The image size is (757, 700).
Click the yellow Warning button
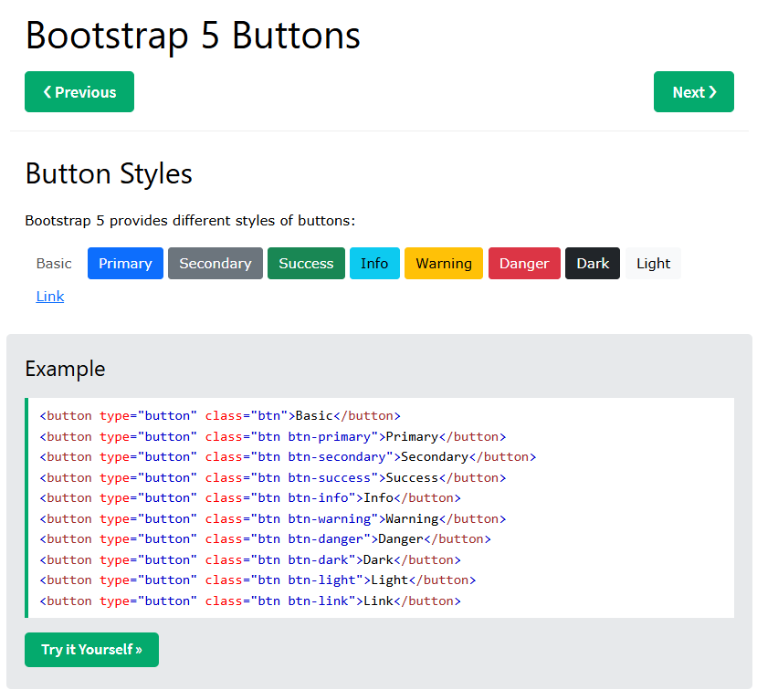point(444,264)
